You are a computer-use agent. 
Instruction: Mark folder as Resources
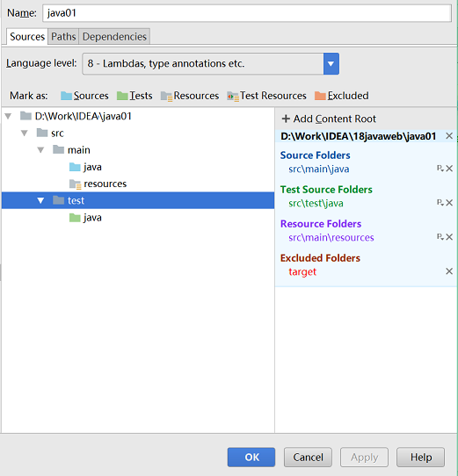(x=190, y=96)
